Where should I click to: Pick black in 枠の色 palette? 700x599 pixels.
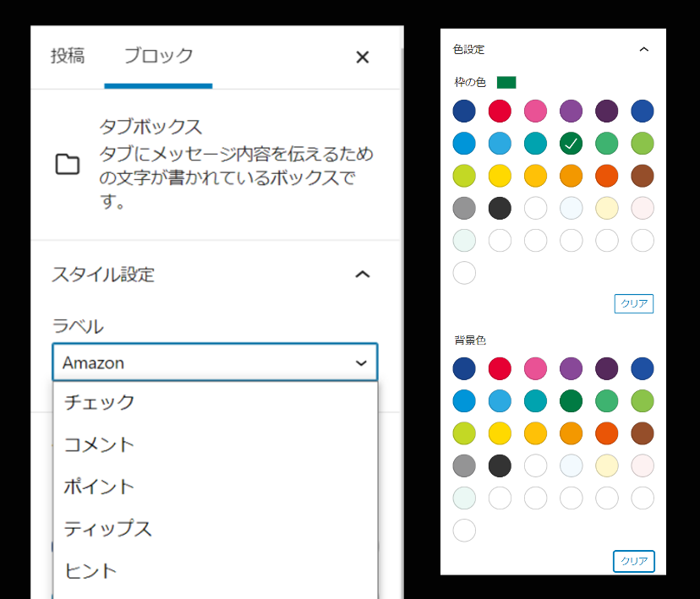[500, 209]
